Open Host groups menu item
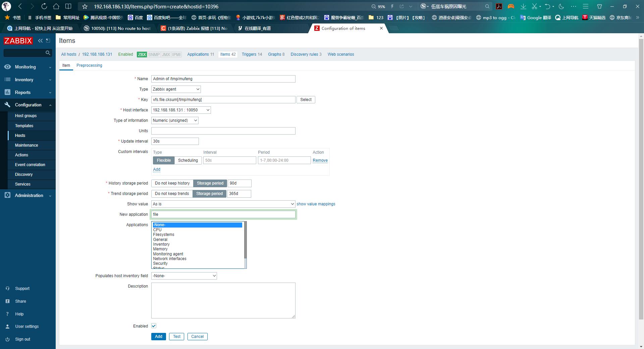Screen dimensions: 644x349 26,116
